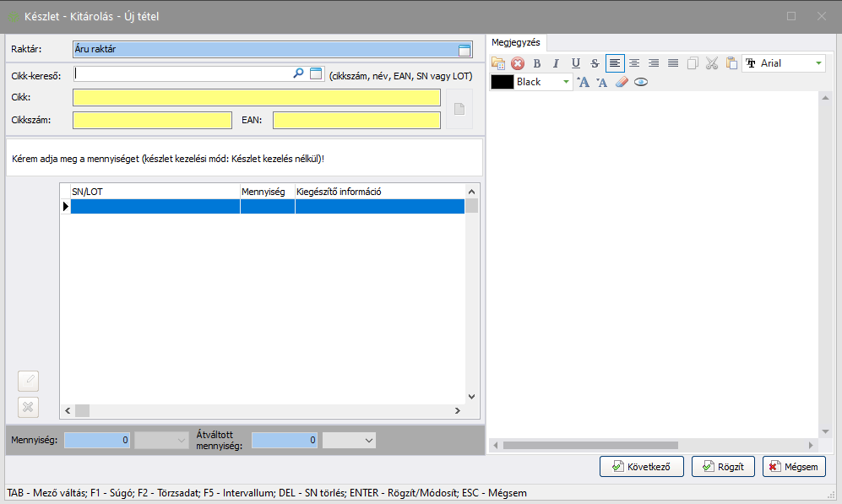This screenshot has width=842, height=504.
Task: Select the Megjegyzés tab
Action: point(516,42)
